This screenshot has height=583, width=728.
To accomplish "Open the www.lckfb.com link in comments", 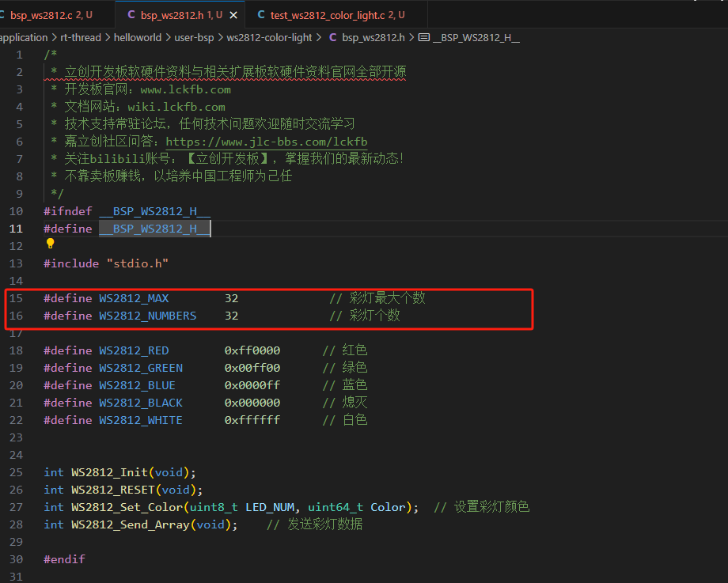I will pos(185,89).
